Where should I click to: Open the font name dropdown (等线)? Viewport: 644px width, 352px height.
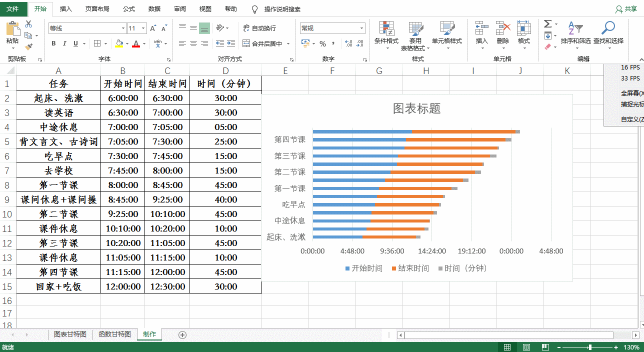123,28
